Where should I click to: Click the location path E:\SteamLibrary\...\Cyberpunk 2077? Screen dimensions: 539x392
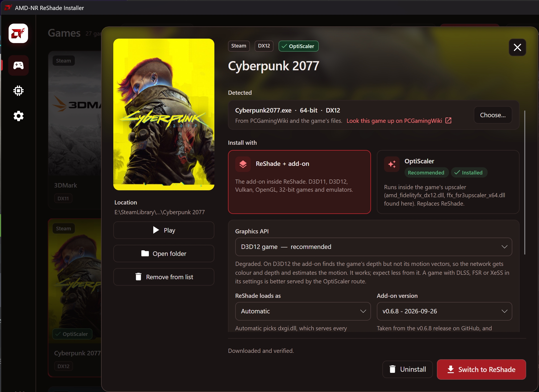click(160, 212)
